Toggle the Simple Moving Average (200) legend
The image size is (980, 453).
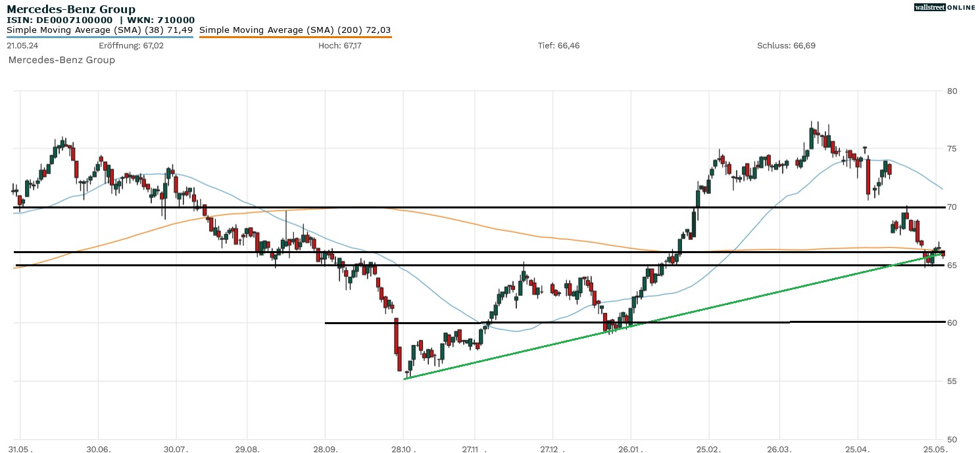click(295, 30)
